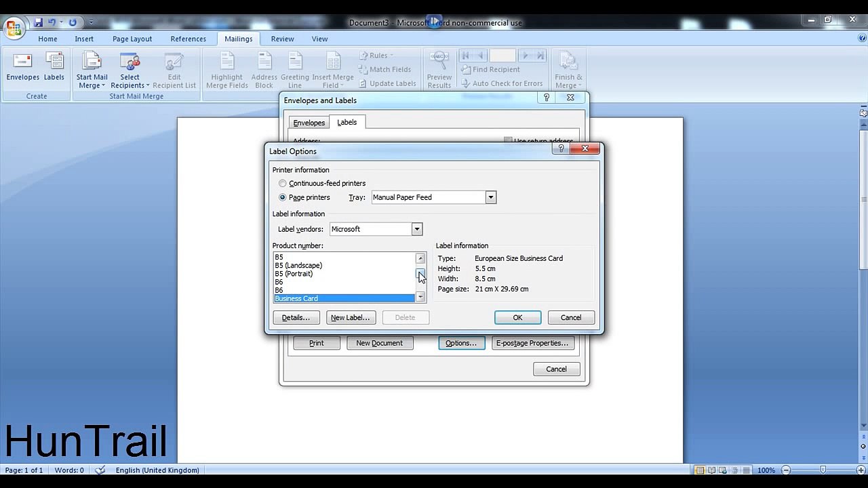This screenshot has width=868, height=488.
Task: Click the Address Block ribbon icon
Action: pos(264,71)
